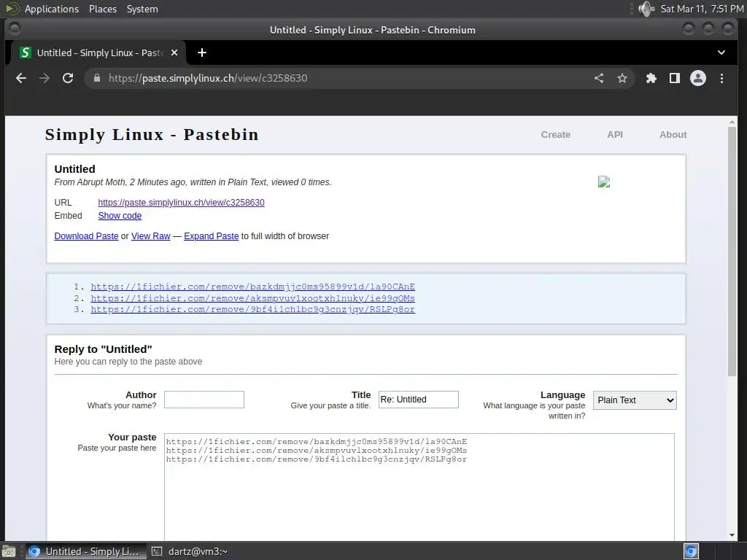This screenshot has height=560, width=747.
Task: Click the Download Paste link
Action: [x=86, y=236]
